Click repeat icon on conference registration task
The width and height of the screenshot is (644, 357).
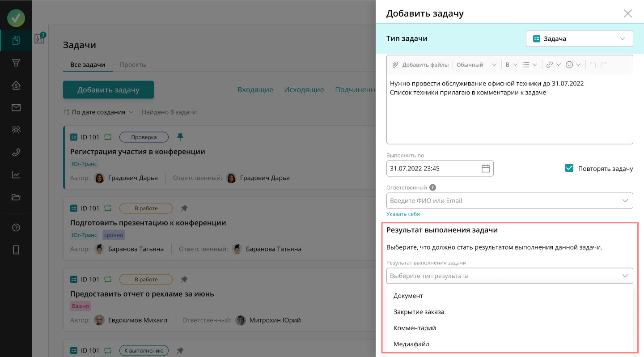click(108, 137)
